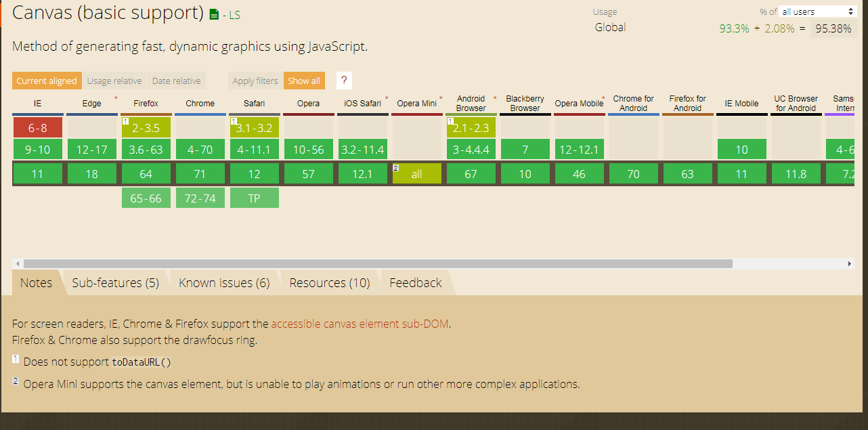Switch to Usage relative view

114,81
